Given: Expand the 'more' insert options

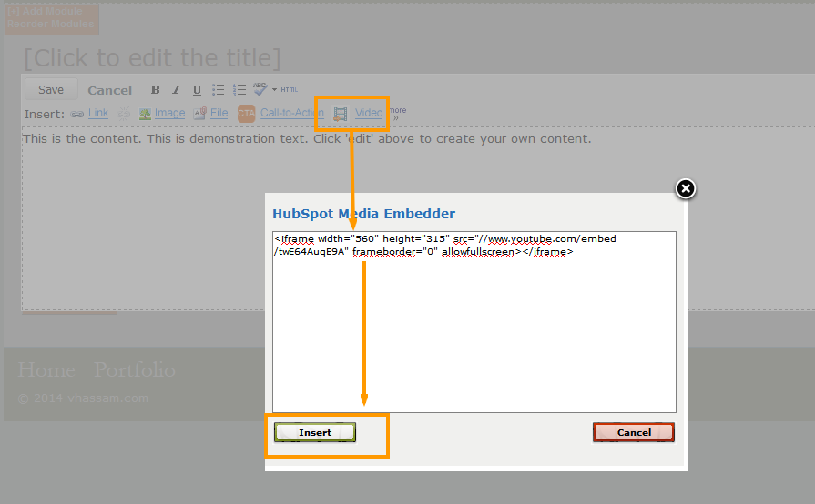Looking at the screenshot, I should [398, 113].
